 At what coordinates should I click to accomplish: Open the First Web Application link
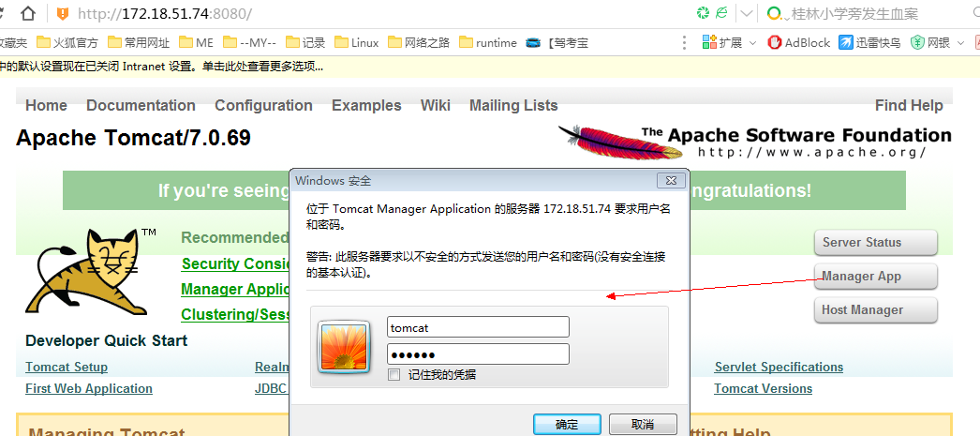point(89,388)
